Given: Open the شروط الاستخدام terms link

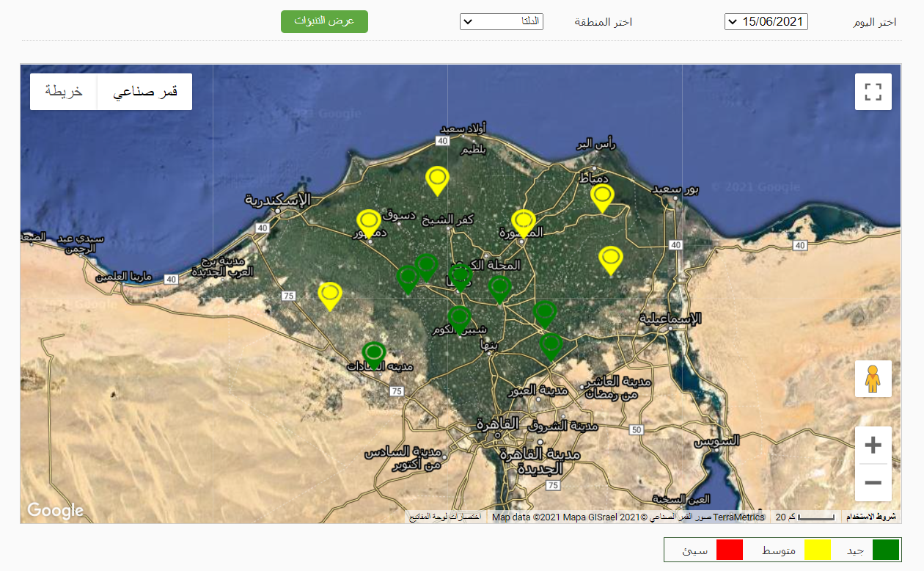Looking at the screenshot, I should coord(871,517).
